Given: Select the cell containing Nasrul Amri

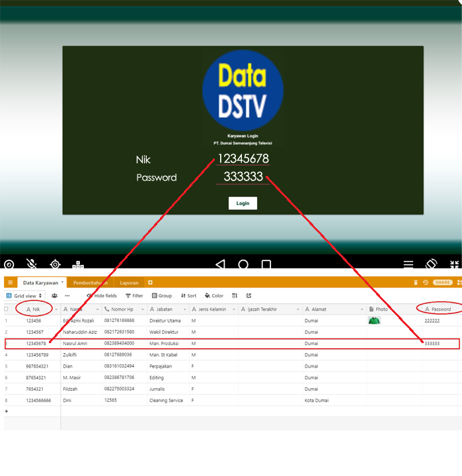Looking at the screenshot, I should 81,343.
